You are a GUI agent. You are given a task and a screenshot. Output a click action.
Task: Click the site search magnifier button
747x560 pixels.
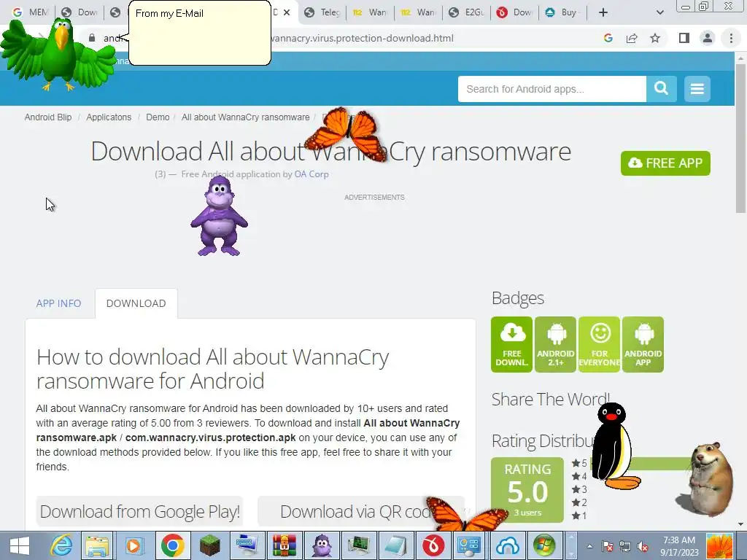[661, 88]
